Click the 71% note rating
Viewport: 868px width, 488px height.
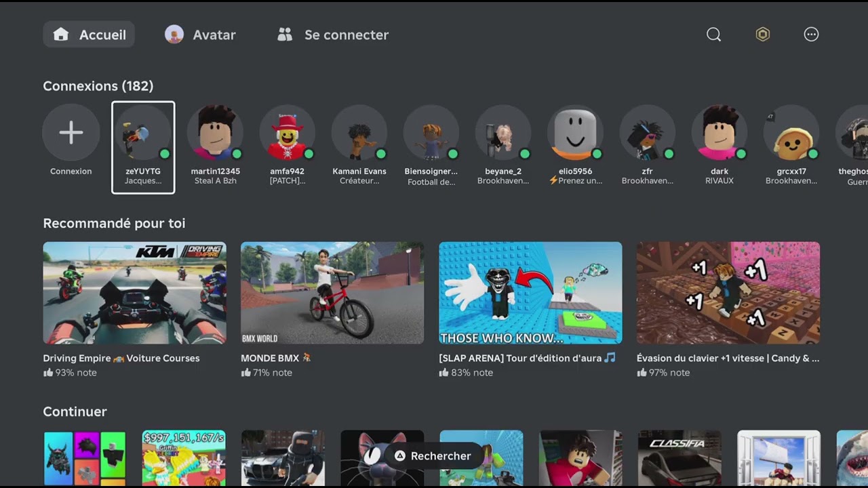pyautogui.click(x=267, y=373)
